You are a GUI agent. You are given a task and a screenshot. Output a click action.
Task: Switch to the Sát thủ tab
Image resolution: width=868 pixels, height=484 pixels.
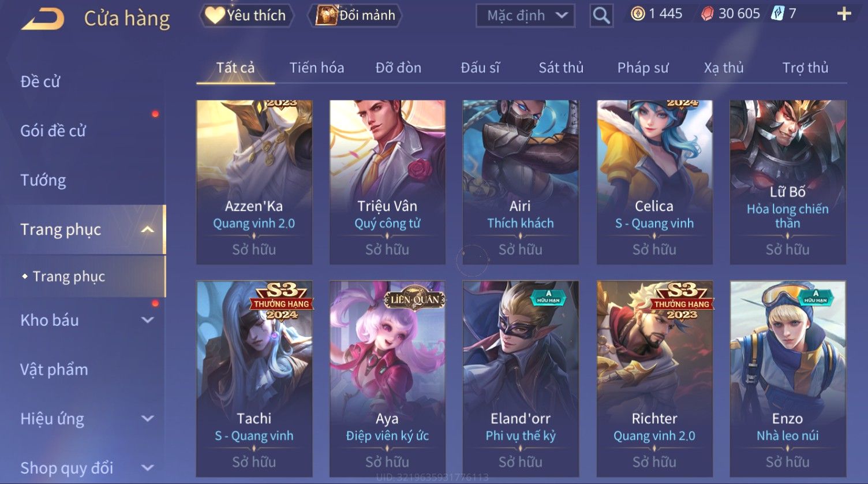click(561, 68)
